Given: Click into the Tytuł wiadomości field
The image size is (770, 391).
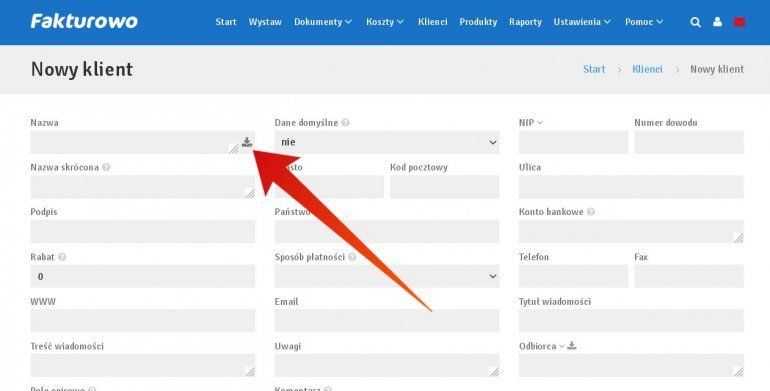Looking at the screenshot, I should (632, 321).
